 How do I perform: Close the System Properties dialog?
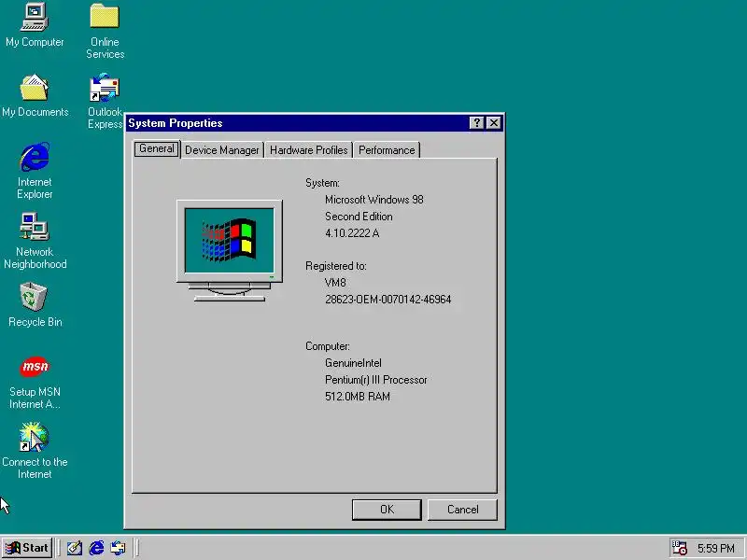click(x=494, y=123)
